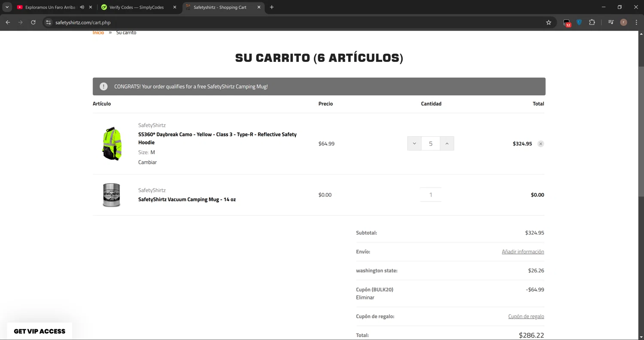
Task: Open the Cupón de regalo link
Action: [x=526, y=316]
